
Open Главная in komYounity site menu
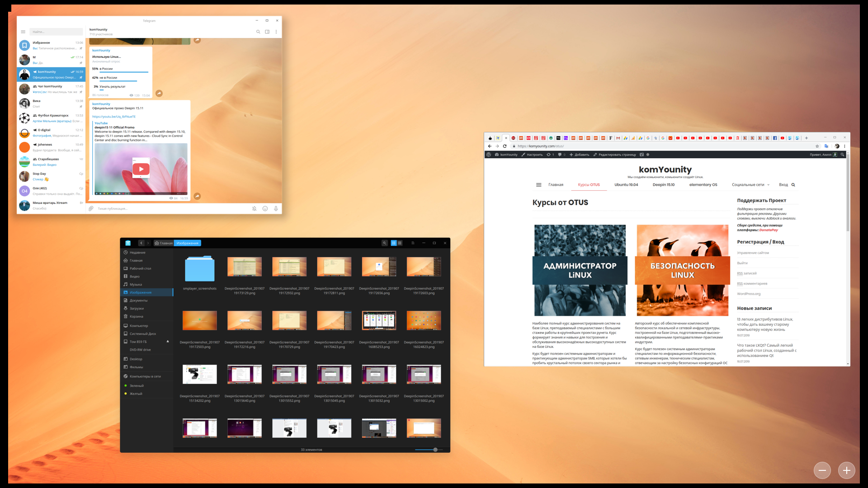556,185
